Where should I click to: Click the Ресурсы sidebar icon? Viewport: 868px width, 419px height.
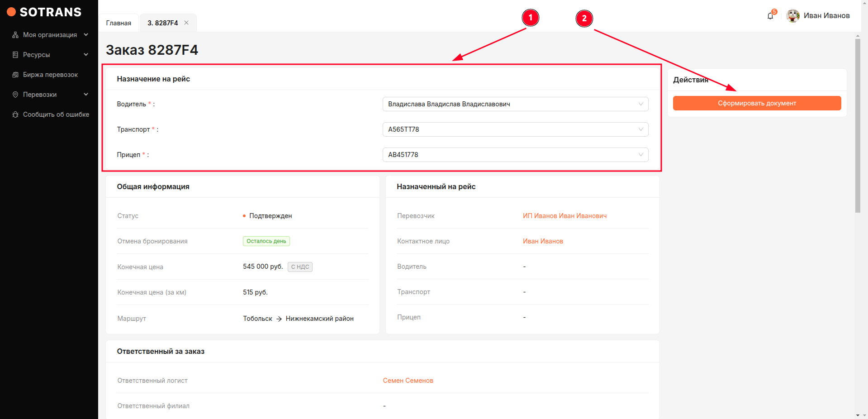coord(15,55)
